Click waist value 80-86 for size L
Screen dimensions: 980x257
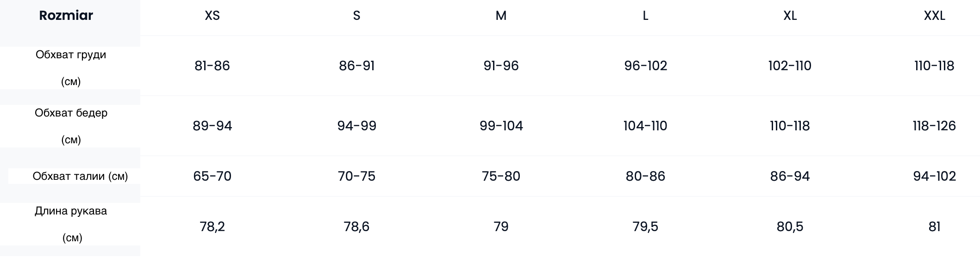[x=645, y=176]
